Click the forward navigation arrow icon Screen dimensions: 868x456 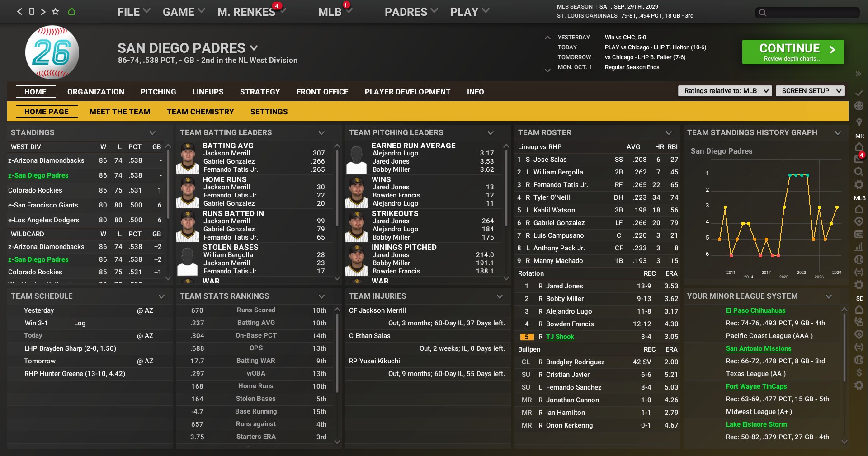point(43,12)
